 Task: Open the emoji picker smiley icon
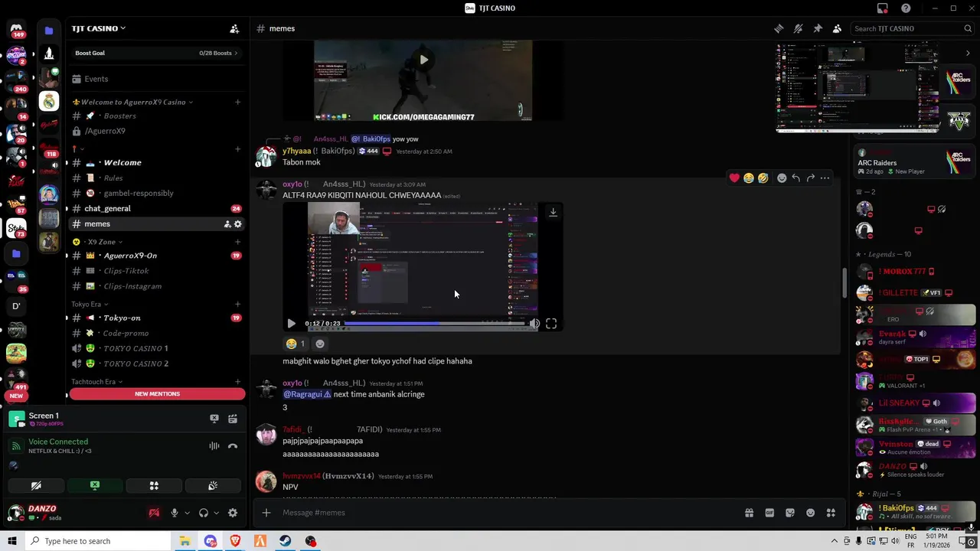pyautogui.click(x=810, y=513)
